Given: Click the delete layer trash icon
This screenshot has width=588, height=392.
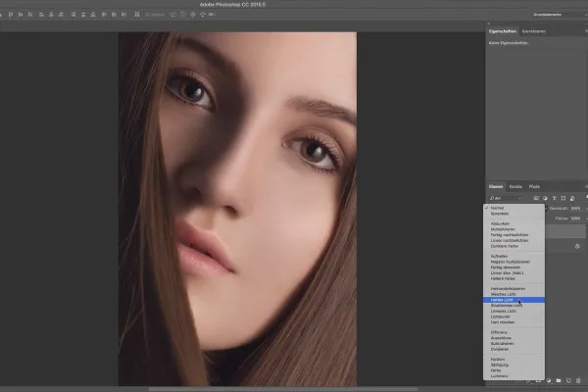Looking at the screenshot, I should 579,379.
